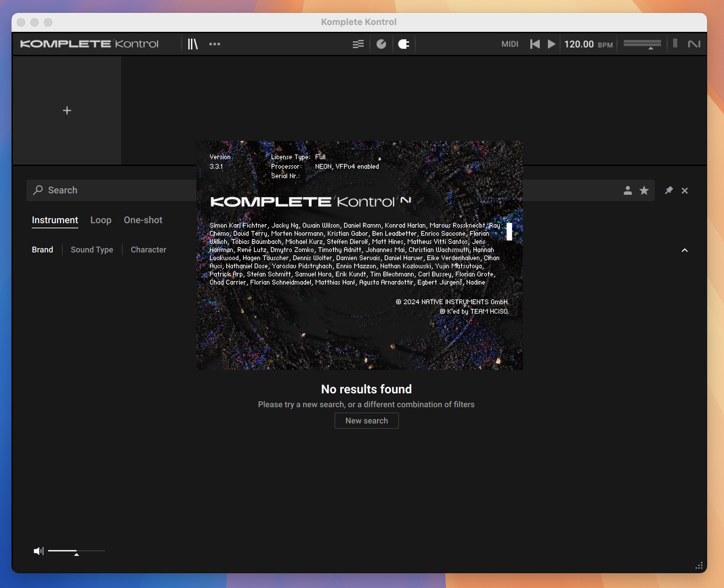Click the About splash Komplete Kontrol logo

[310, 202]
